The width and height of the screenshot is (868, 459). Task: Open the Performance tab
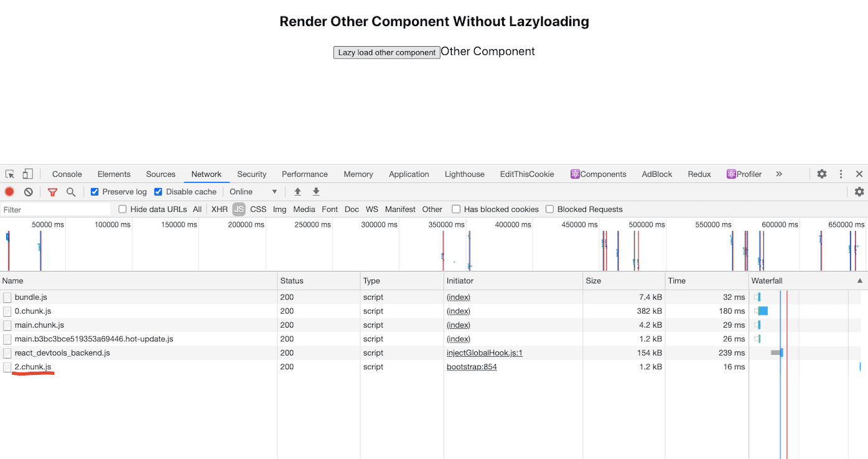[x=304, y=174]
